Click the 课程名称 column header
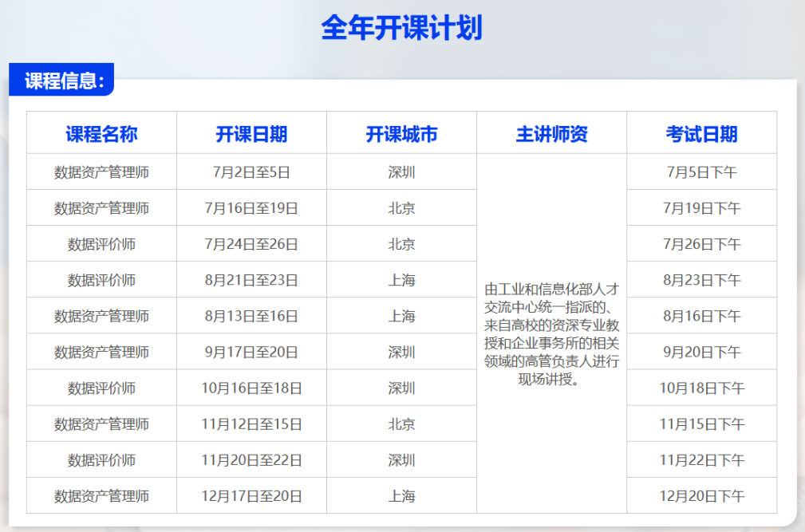 [101, 134]
